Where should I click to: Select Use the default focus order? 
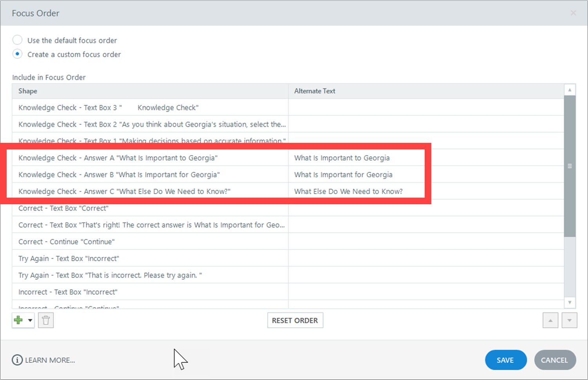click(18, 40)
